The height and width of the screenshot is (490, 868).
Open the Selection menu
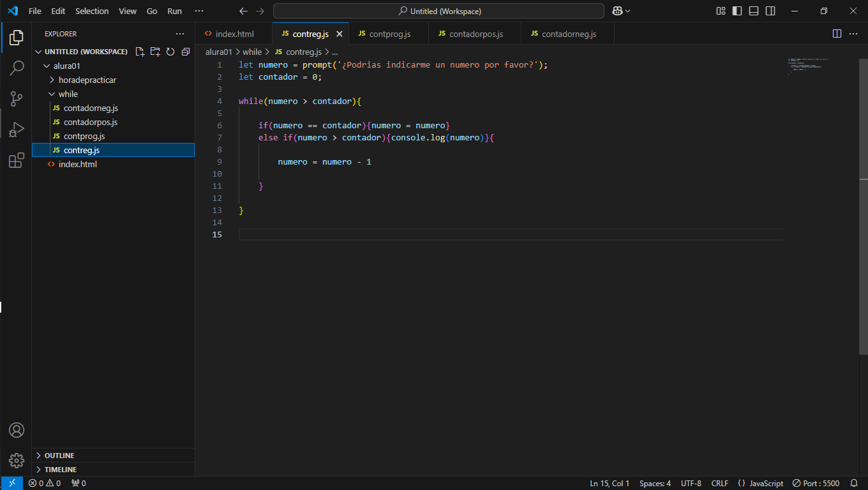tap(92, 11)
